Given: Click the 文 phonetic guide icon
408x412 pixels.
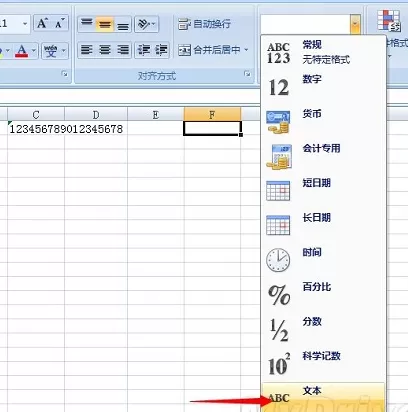Looking at the screenshot, I should (51, 51).
